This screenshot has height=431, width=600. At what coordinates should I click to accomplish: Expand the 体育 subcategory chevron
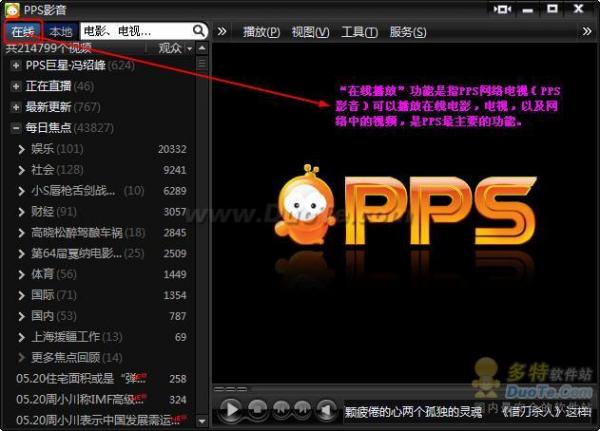click(x=21, y=274)
